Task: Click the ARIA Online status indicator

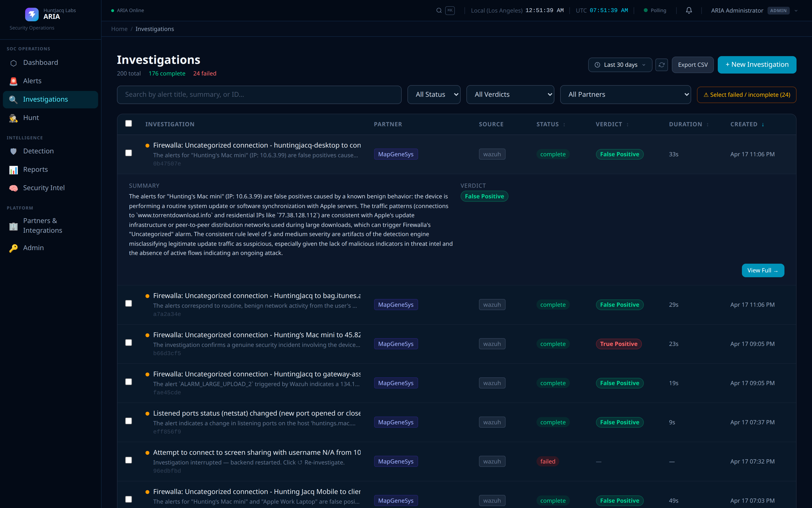Action: [x=128, y=10]
